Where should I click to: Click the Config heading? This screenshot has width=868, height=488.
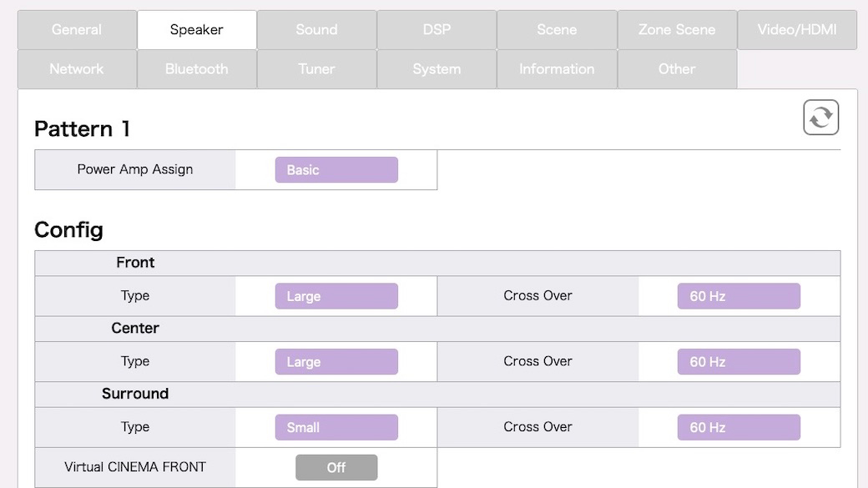pos(68,230)
